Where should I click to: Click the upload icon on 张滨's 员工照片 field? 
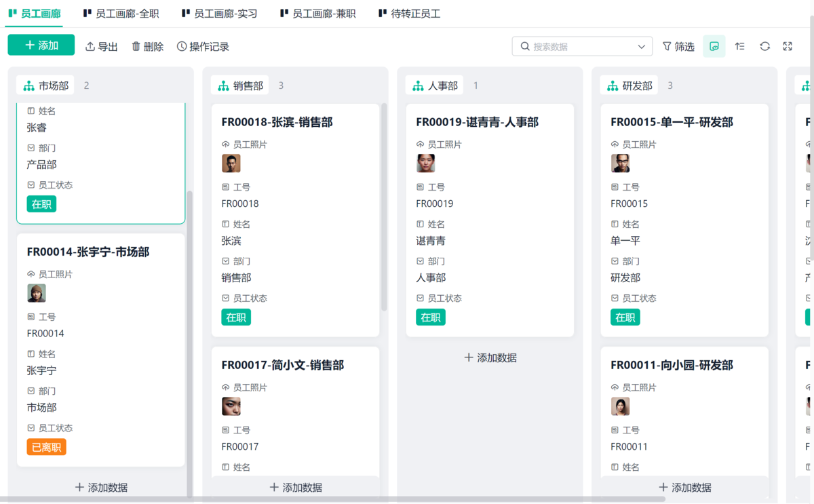(226, 144)
